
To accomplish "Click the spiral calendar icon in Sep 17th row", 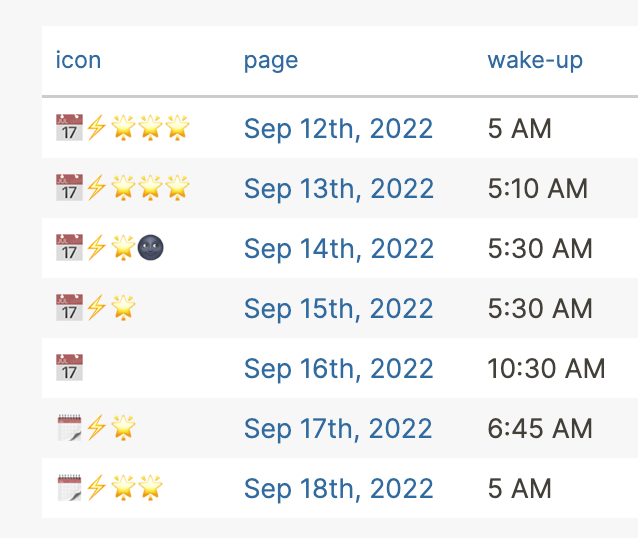I will [x=69, y=428].
